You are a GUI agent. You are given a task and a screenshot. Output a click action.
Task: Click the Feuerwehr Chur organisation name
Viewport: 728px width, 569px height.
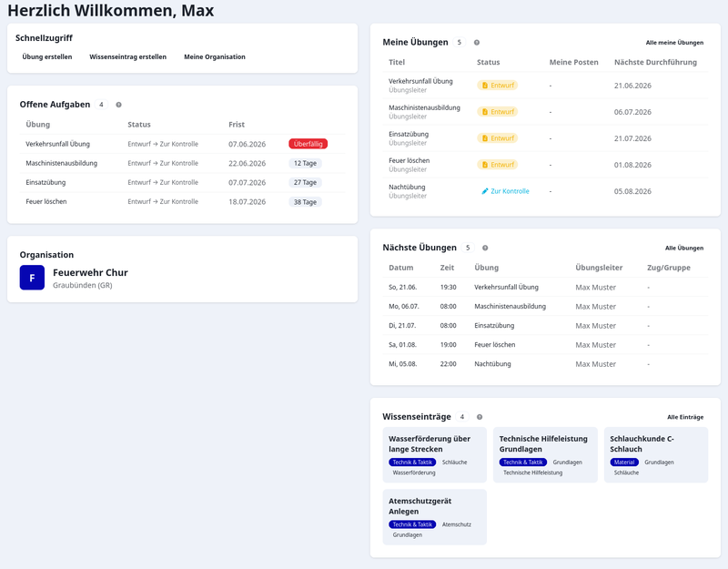(90, 272)
